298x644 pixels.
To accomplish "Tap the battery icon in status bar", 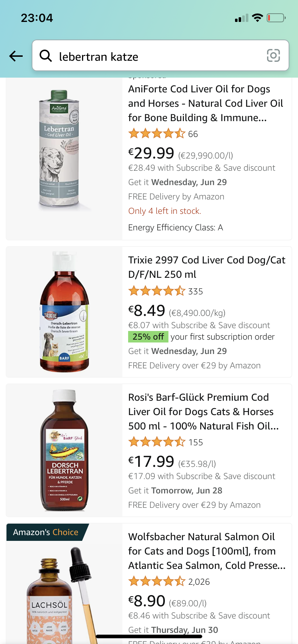I will (x=276, y=18).
